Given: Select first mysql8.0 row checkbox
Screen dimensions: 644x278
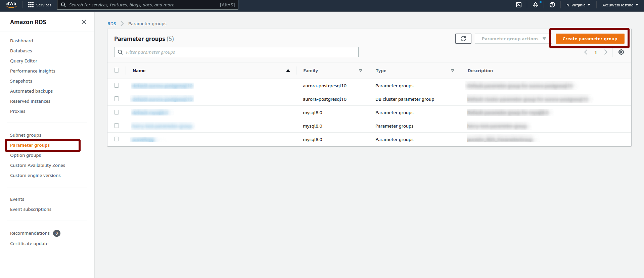Looking at the screenshot, I should (x=117, y=112).
